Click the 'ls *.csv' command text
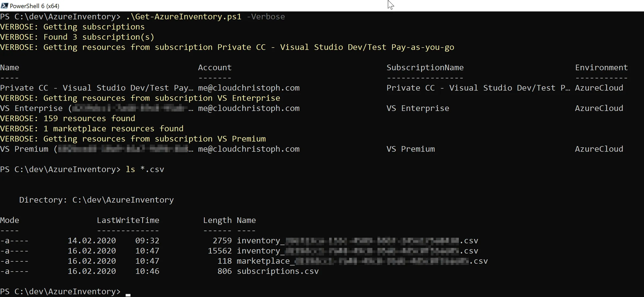The height and width of the screenshot is (297, 644). coord(145,169)
